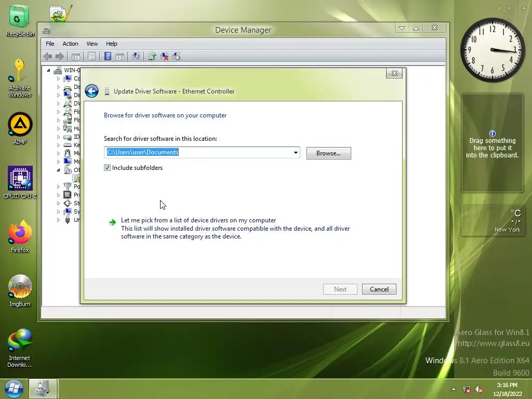Select the WIN computer root icon in device tree
Screen dimensions: 532x399
pyautogui.click(x=58, y=70)
